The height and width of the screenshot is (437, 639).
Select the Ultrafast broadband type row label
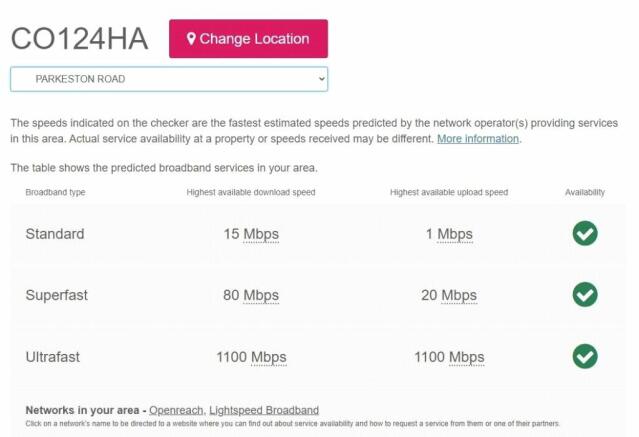[53, 358]
